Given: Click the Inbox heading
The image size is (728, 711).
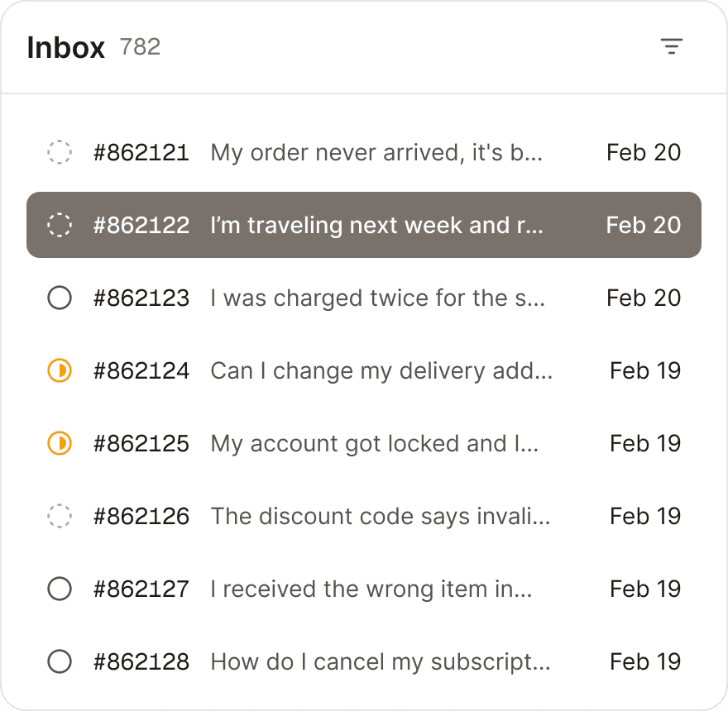Looking at the screenshot, I should tap(66, 47).
